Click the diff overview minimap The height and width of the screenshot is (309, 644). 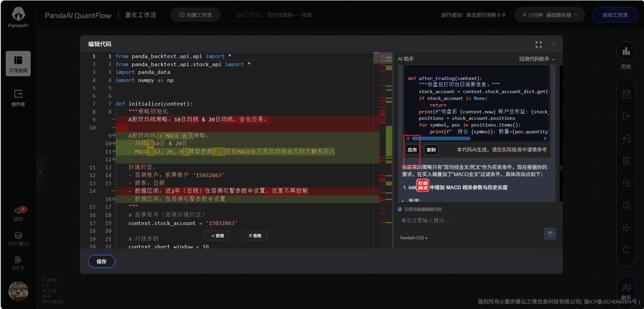(x=386, y=150)
